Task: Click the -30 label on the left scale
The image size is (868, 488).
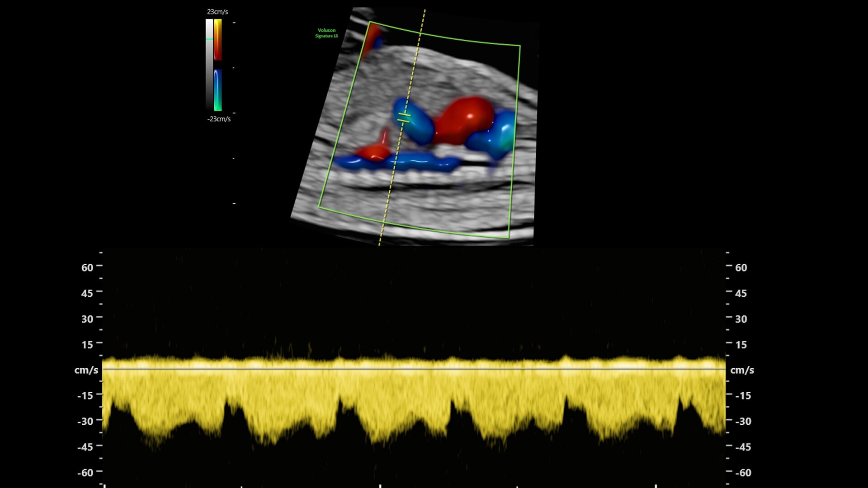Action: (85, 421)
